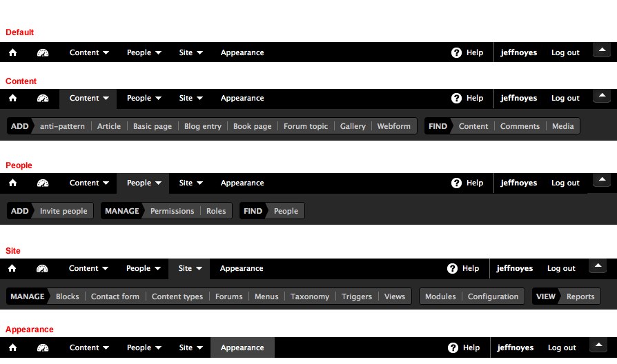Open Contact form in the Site drawer
Screen dimensions: 617x364
(x=115, y=296)
